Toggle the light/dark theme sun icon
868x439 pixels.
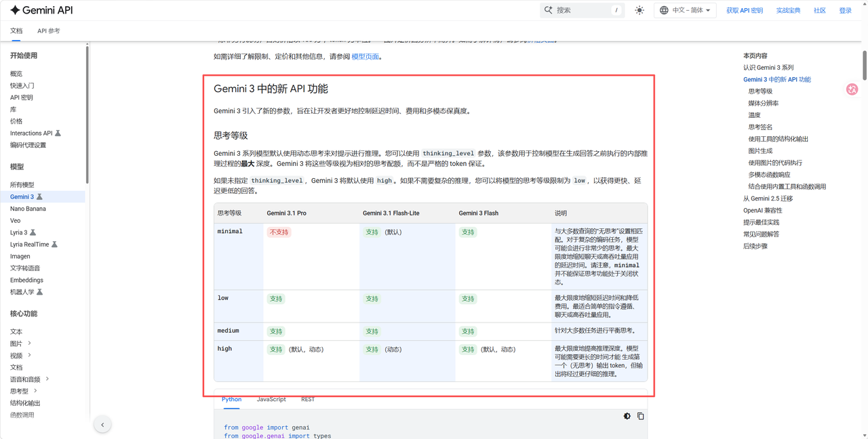639,10
